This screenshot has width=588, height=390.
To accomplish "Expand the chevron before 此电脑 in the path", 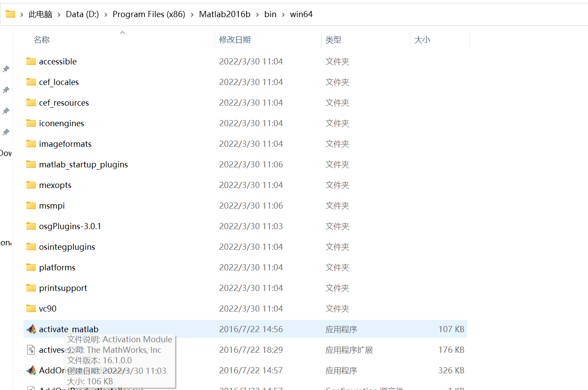I will (x=22, y=14).
